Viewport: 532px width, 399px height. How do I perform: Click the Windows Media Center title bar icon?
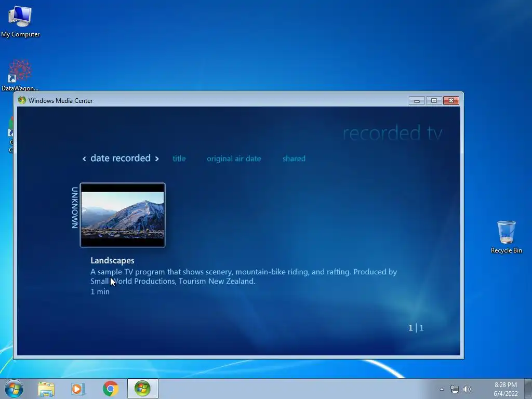pos(22,100)
